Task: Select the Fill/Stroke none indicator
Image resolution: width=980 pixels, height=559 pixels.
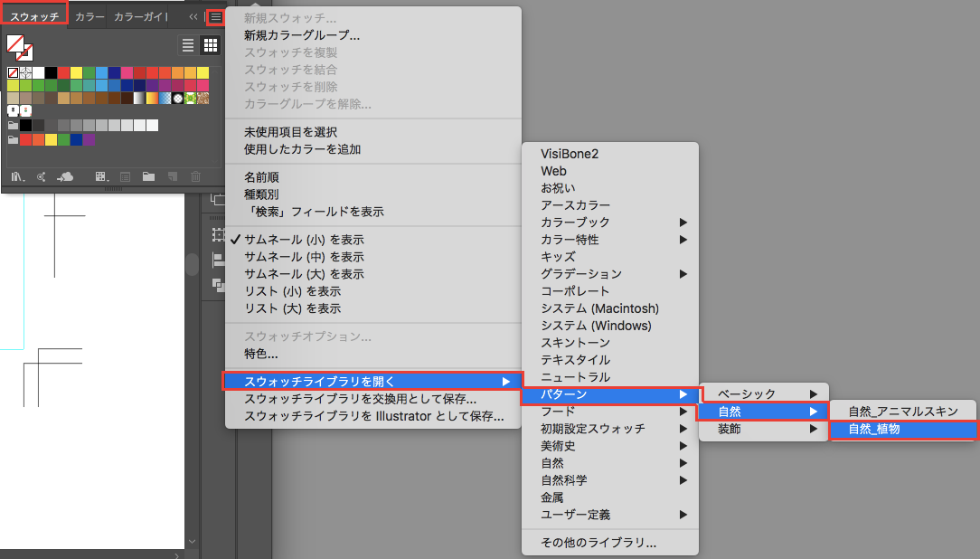Action: point(17,47)
